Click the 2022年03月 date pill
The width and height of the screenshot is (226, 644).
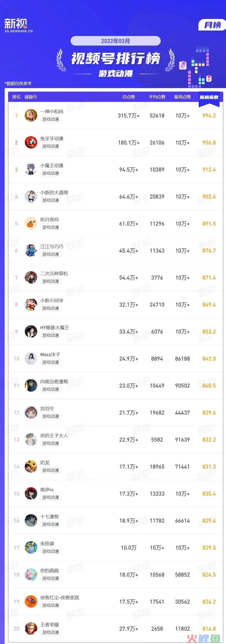[x=115, y=41]
